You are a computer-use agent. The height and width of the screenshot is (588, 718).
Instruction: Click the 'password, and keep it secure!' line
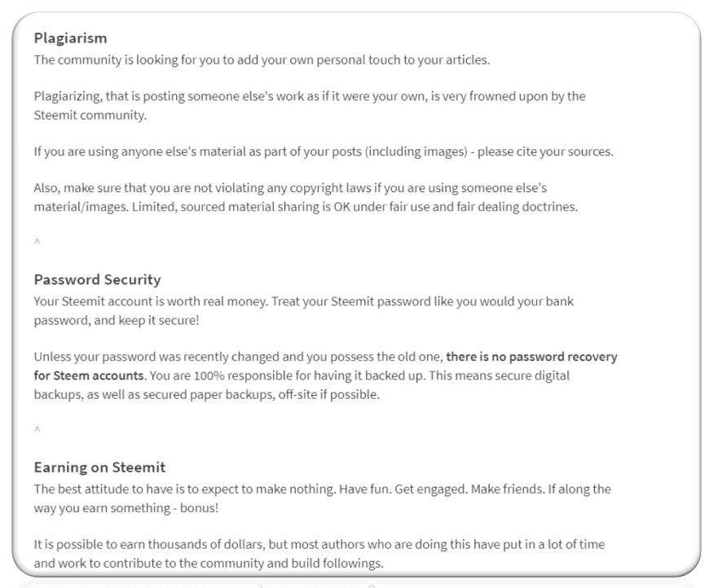click(117, 320)
